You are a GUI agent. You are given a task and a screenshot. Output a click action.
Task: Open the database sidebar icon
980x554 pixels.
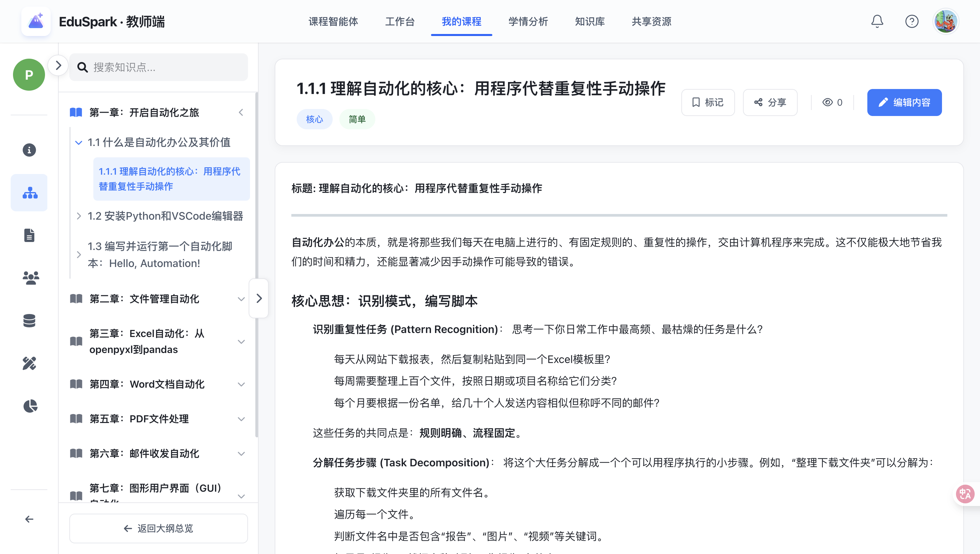(29, 320)
